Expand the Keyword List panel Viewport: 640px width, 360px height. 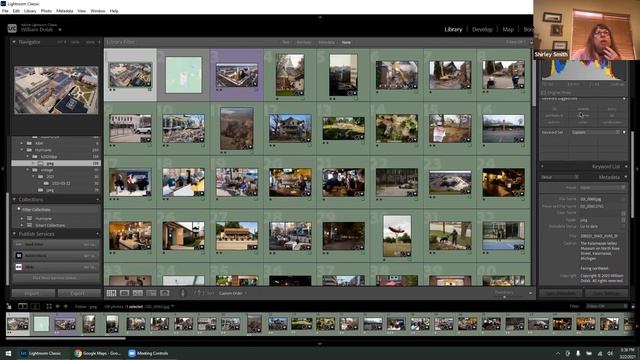click(626, 167)
